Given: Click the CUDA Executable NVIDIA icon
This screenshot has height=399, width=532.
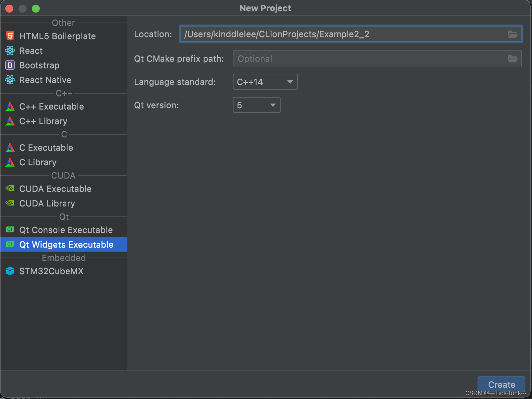Looking at the screenshot, I should tap(10, 188).
